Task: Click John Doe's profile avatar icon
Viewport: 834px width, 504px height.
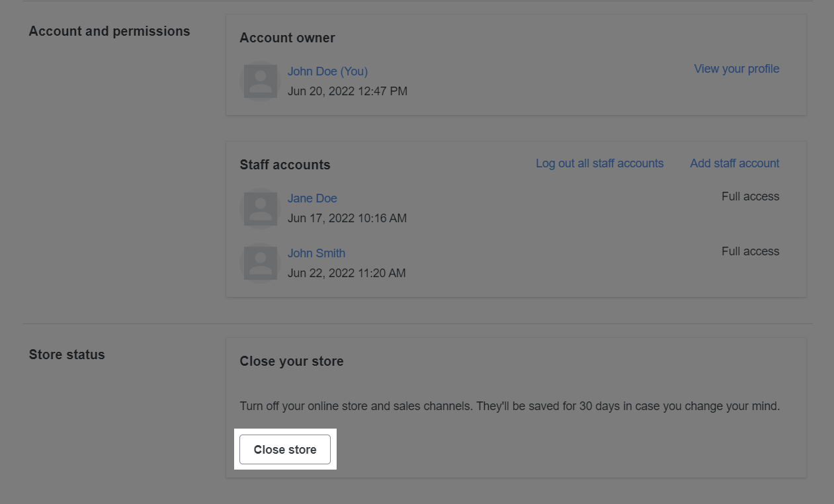Action: click(261, 81)
